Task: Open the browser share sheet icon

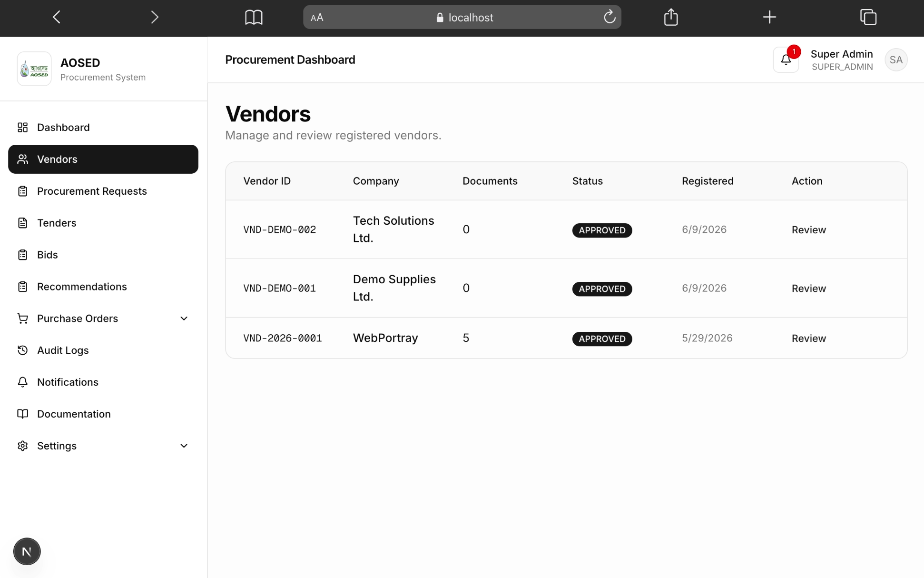Action: point(671,17)
